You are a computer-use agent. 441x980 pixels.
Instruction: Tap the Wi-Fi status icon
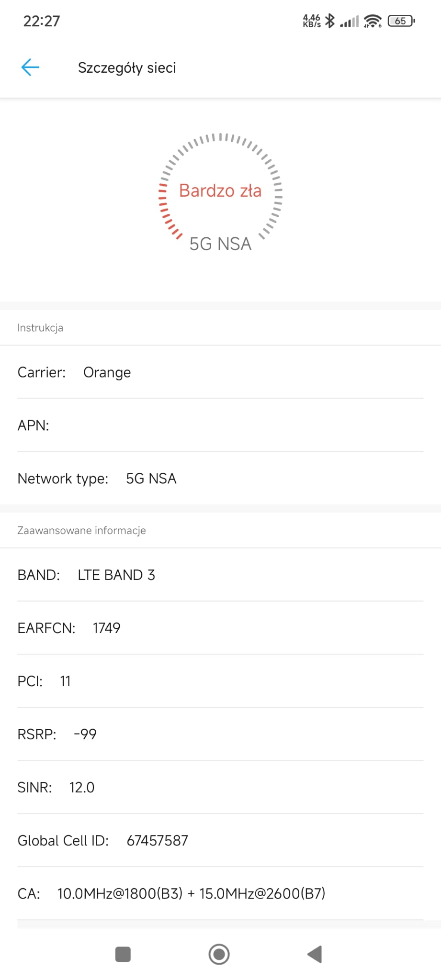tap(373, 21)
